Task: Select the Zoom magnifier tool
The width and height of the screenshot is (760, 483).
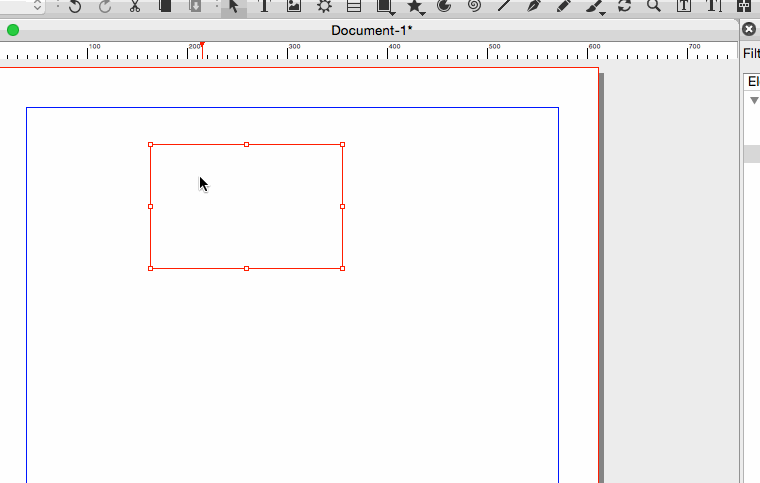Action: 654,6
